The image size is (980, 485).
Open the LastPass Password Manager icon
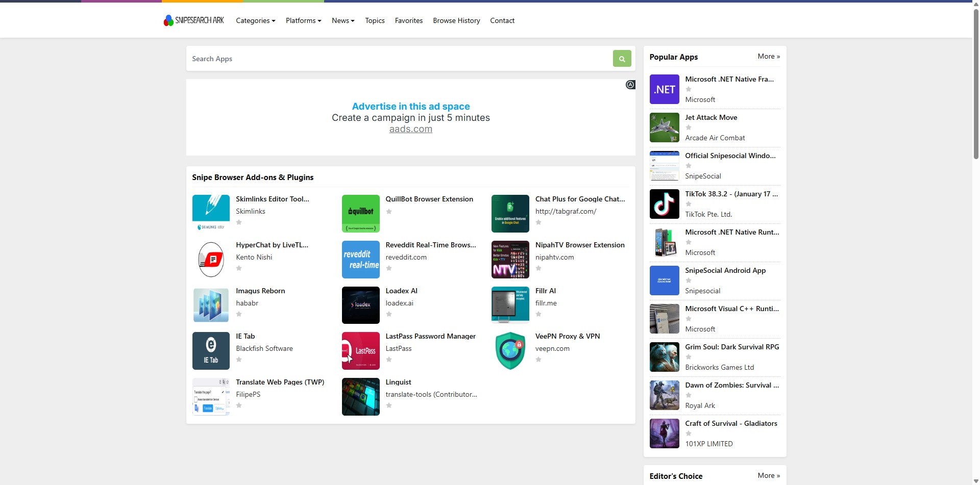tap(360, 350)
